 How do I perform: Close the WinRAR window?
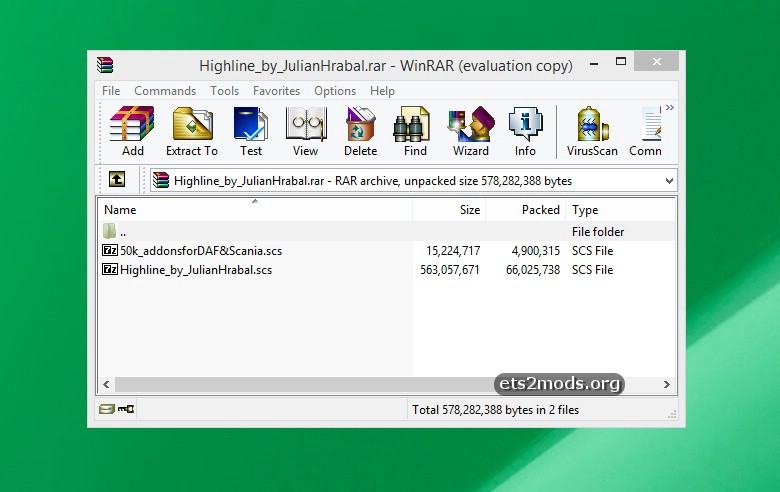point(657,61)
